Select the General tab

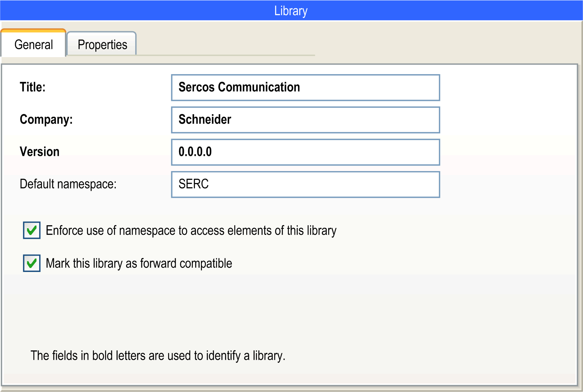pos(33,44)
